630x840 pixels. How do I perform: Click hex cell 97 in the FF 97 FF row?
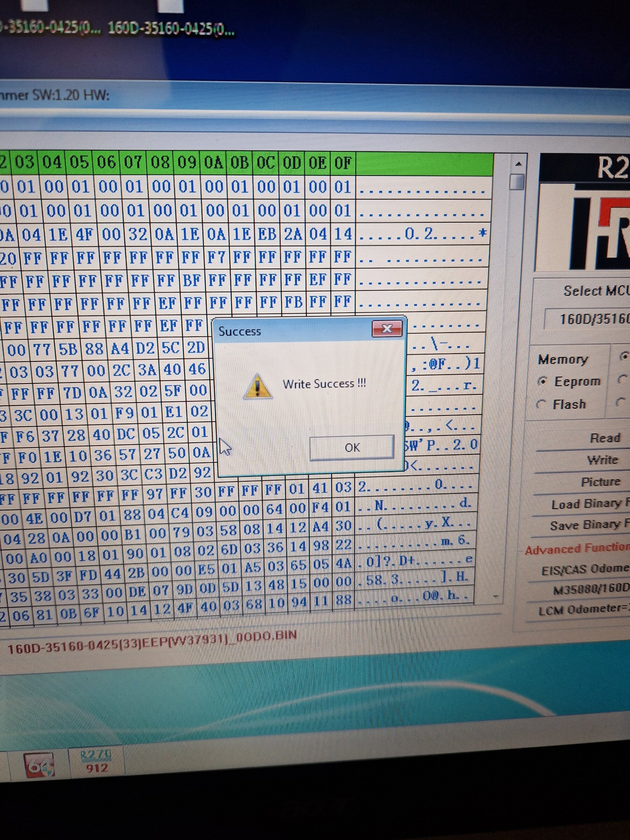tap(154, 493)
